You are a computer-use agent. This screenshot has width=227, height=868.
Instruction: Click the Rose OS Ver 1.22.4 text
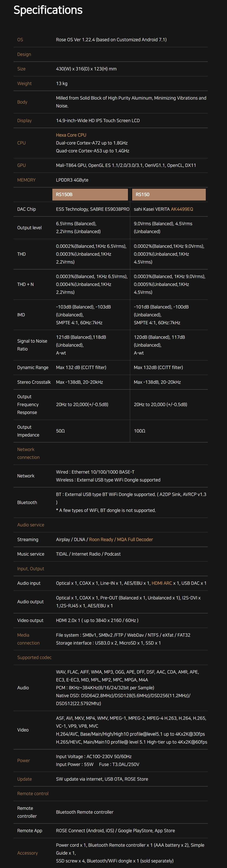pyautogui.click(x=111, y=39)
